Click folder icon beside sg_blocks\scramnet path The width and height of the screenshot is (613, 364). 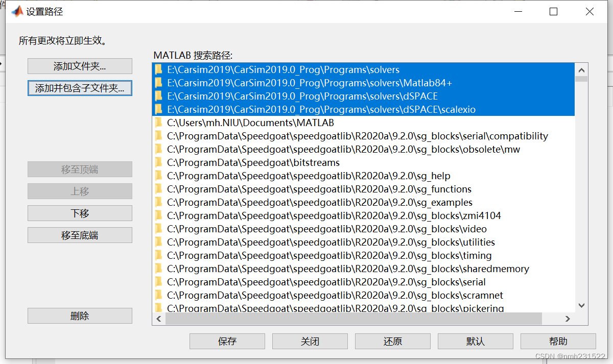159,295
